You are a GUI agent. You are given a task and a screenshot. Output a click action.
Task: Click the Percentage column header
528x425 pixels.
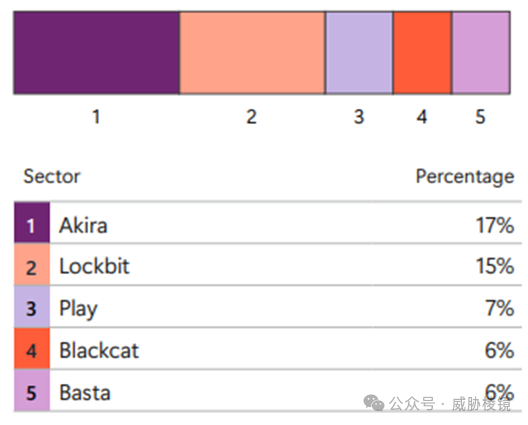tap(465, 177)
